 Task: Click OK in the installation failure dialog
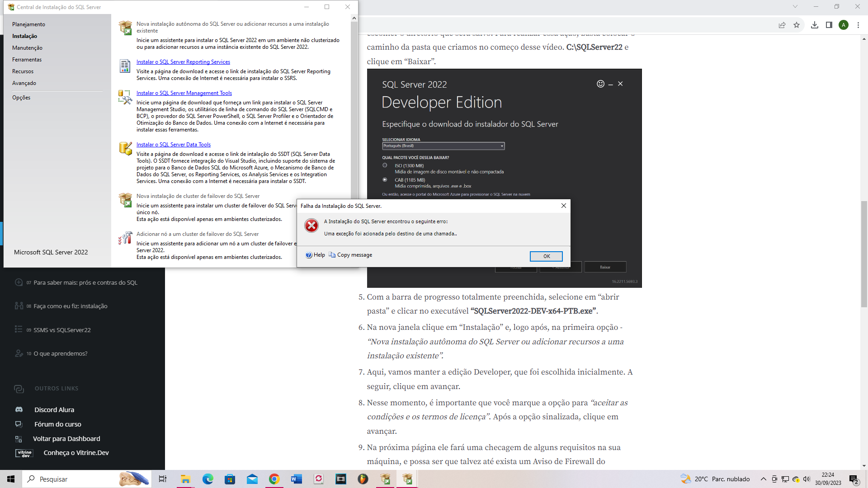[x=546, y=256]
